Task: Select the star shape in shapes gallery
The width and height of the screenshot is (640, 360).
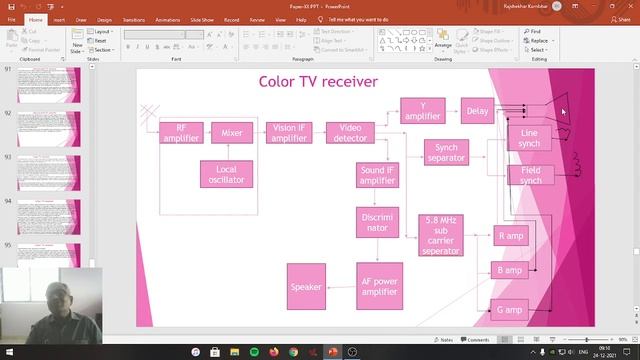Action: pos(422,49)
